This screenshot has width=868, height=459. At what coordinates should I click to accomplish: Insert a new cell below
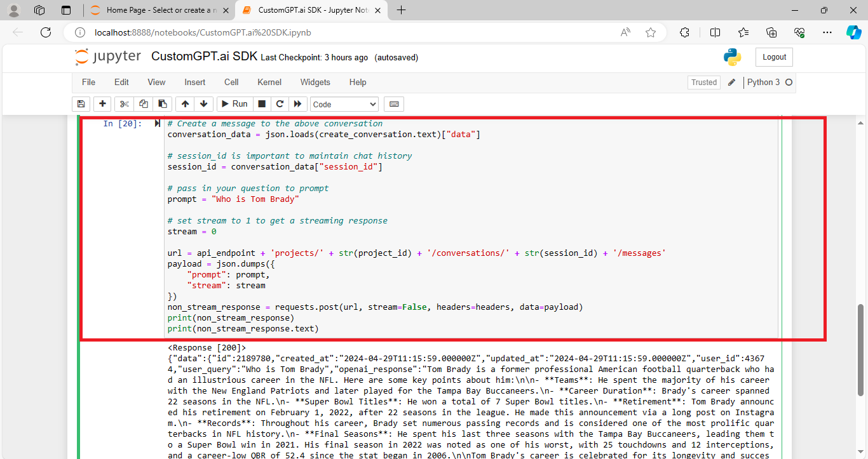click(x=102, y=103)
